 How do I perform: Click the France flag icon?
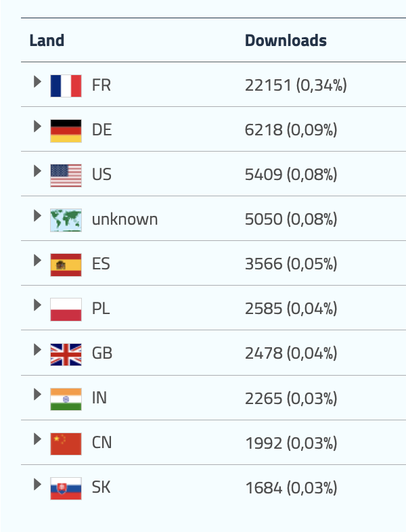(x=66, y=85)
